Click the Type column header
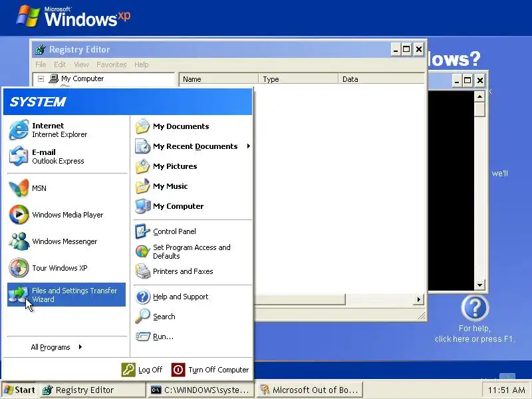Viewport: 532px width, 399px height. (298, 79)
